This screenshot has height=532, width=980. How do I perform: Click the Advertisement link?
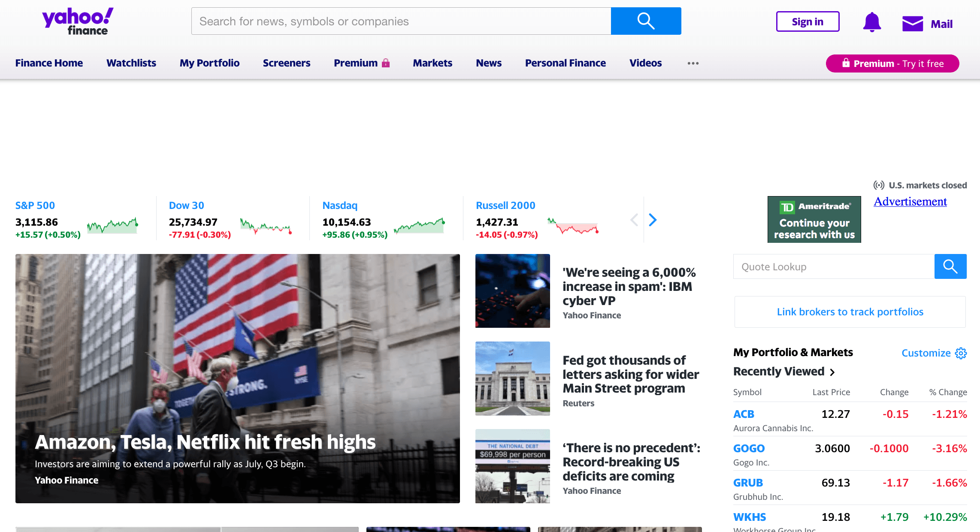pyautogui.click(x=910, y=201)
